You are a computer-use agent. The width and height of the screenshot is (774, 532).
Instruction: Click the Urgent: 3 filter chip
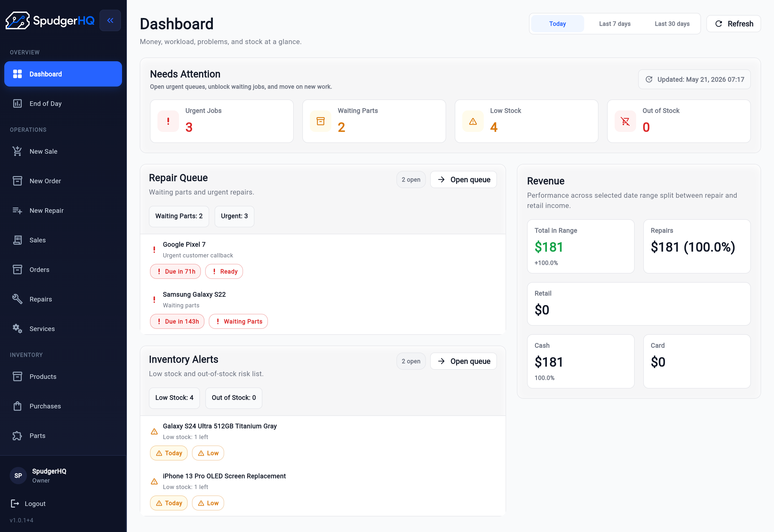coord(234,216)
